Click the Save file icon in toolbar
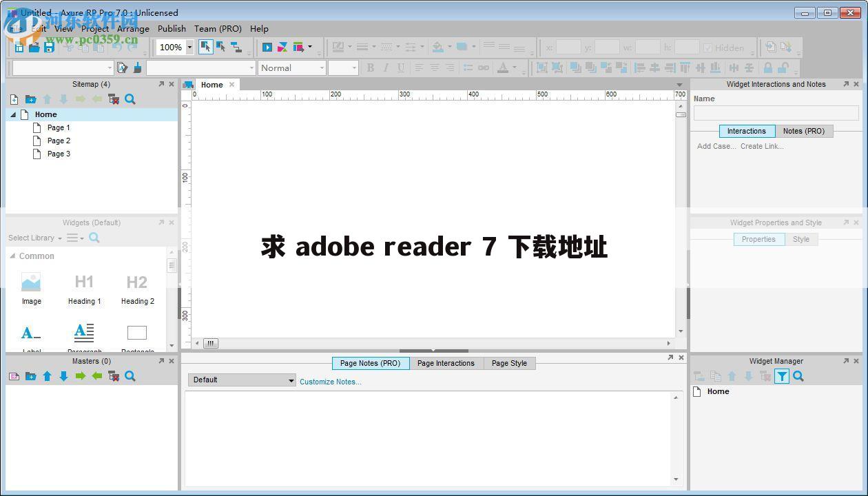The height and width of the screenshot is (496, 868). tap(49, 48)
